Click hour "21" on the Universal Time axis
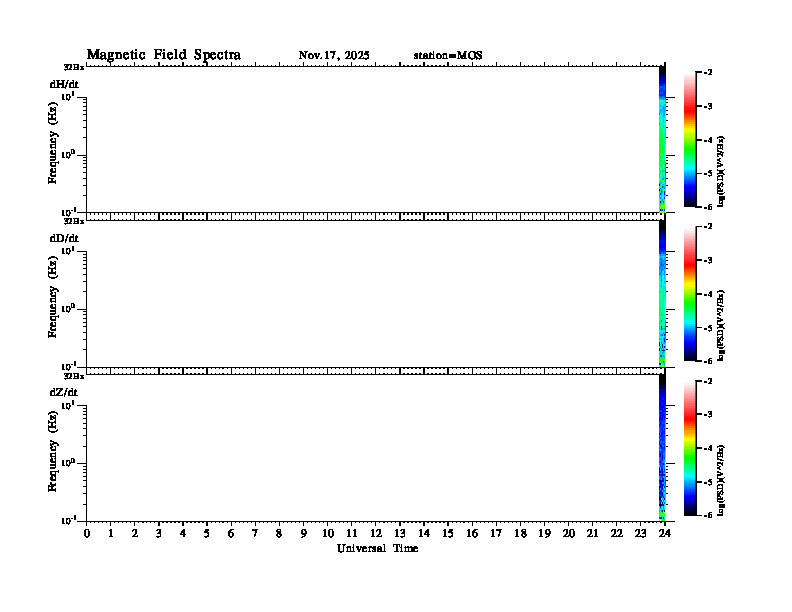This screenshot has width=792, height=612. (592, 534)
